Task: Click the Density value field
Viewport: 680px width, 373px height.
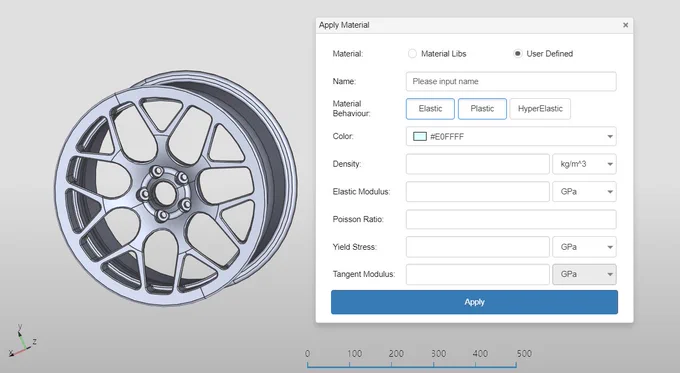Action: (477, 164)
